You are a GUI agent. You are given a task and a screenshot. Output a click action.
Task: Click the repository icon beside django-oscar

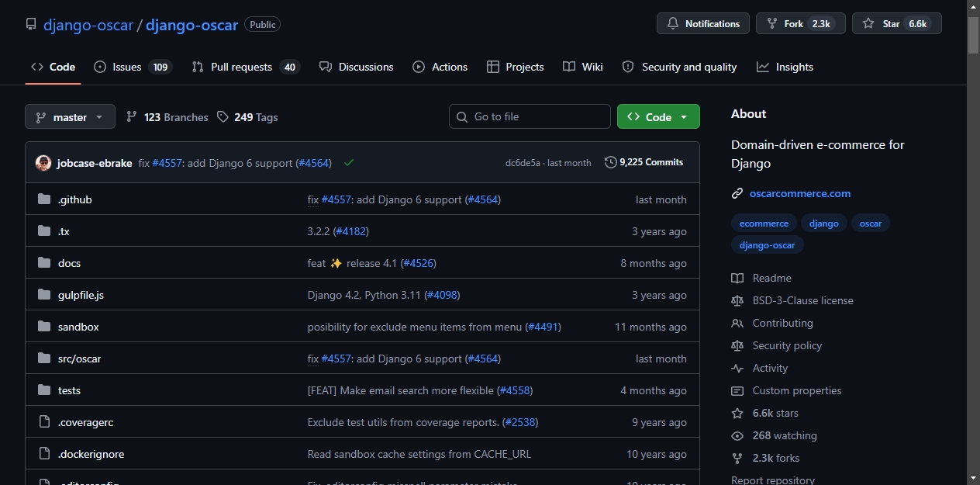[x=31, y=24]
